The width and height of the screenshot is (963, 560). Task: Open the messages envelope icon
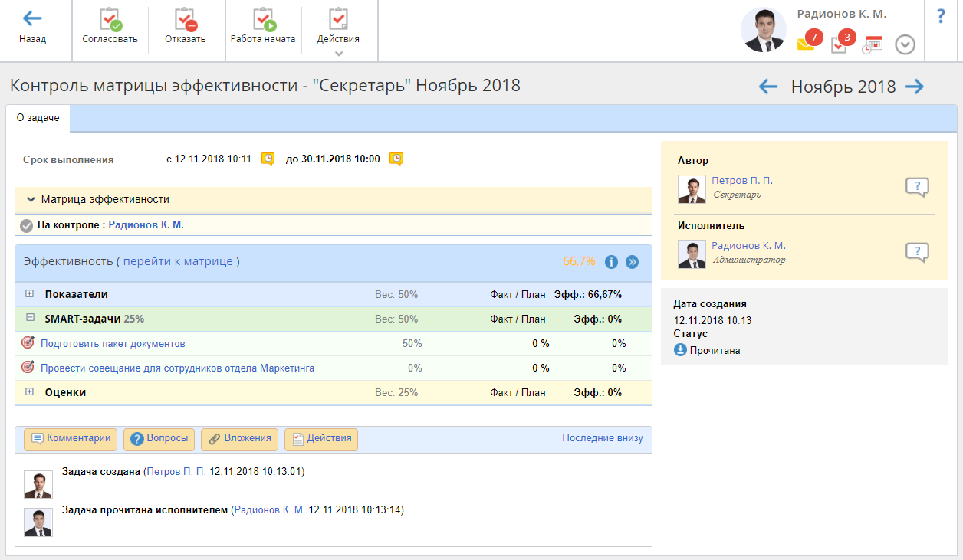(x=806, y=44)
